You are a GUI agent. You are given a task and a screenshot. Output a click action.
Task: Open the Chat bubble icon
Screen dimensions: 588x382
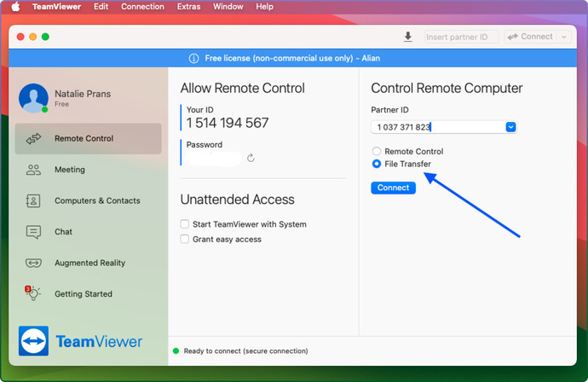click(x=33, y=232)
